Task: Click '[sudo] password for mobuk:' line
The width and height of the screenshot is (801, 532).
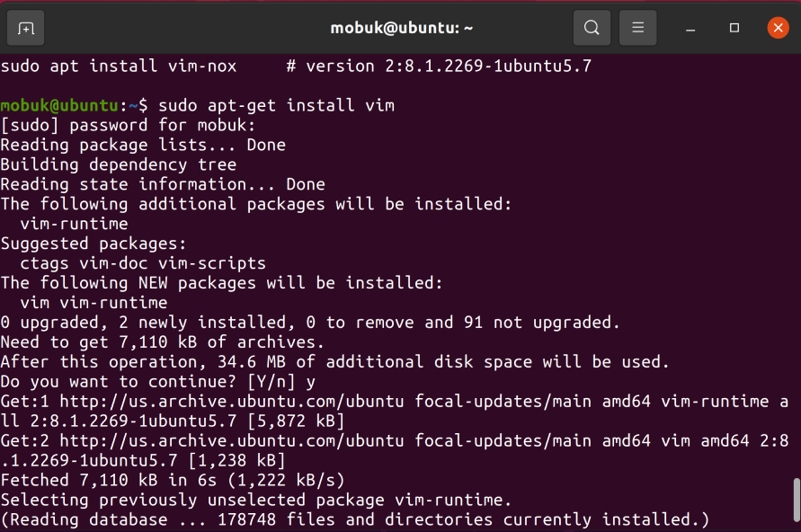Action: [128, 125]
